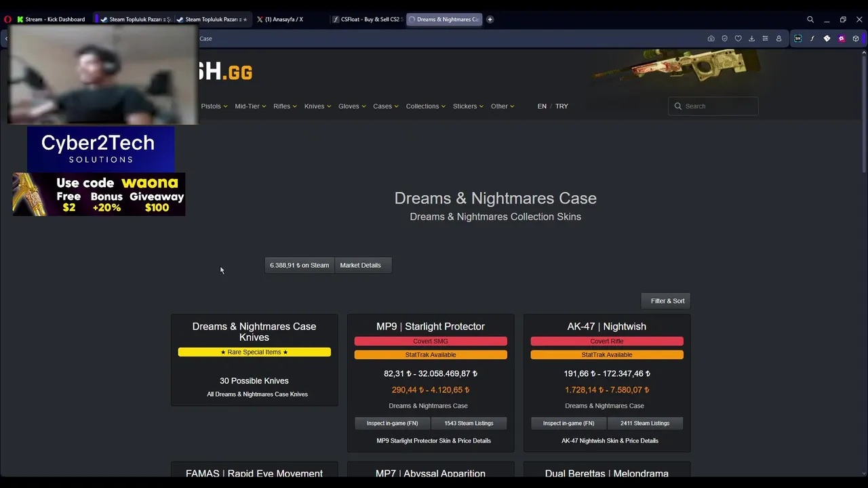868x488 pixels.
Task: Click the pink-purple extension icon
Action: (x=842, y=39)
